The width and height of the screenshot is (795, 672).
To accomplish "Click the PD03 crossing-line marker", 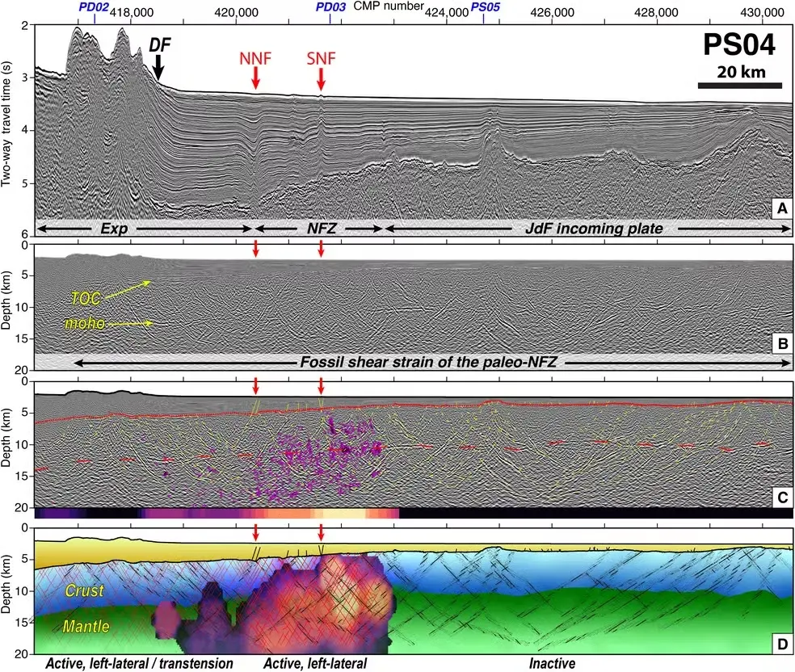I will tap(330, 6).
